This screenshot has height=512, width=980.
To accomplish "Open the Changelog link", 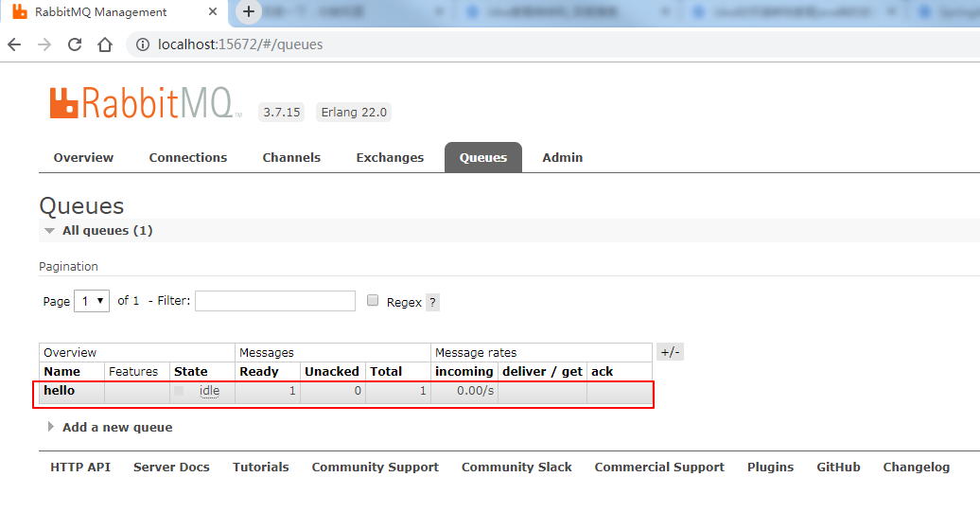I will [x=917, y=467].
